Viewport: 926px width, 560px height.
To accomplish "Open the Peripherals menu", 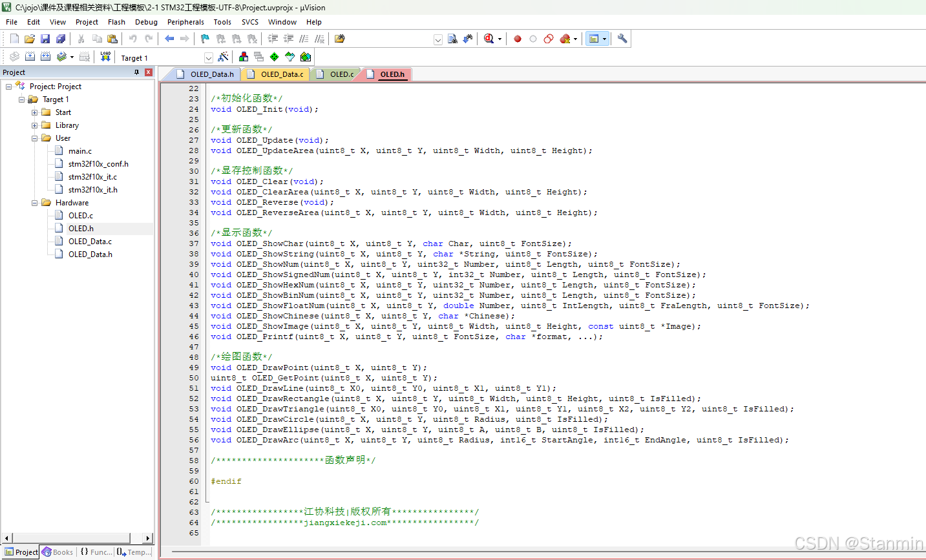I will coord(185,22).
